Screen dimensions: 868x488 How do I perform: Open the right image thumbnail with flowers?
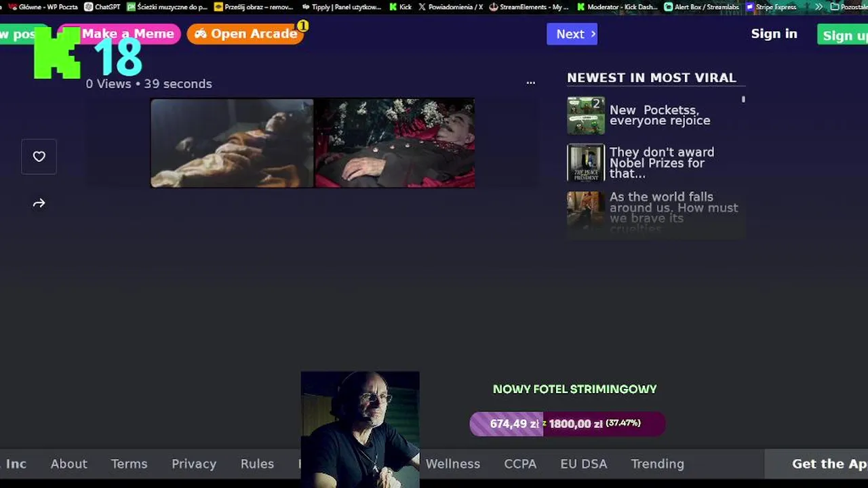coord(394,143)
